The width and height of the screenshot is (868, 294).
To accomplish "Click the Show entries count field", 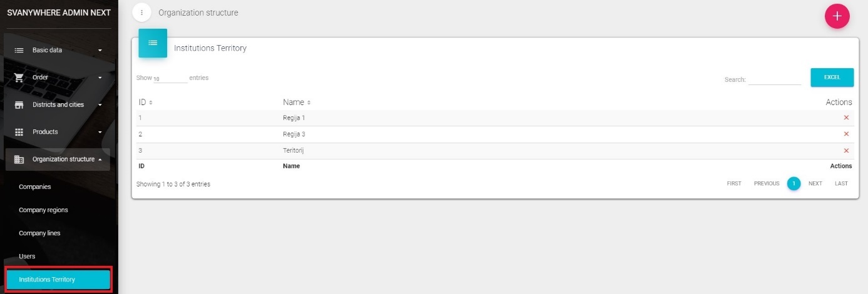I will pyautogui.click(x=170, y=79).
